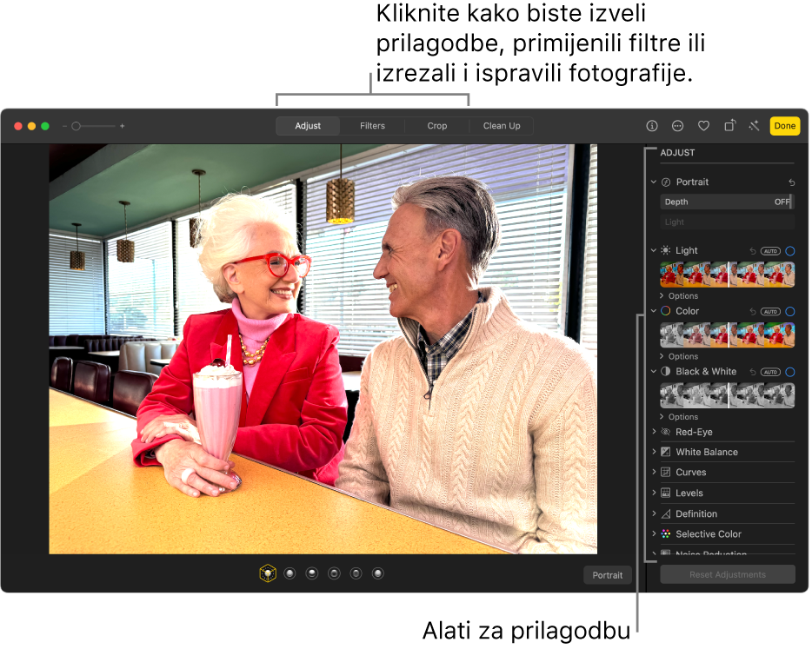Click the Selective Color dots icon
812x649 pixels.
666,533
